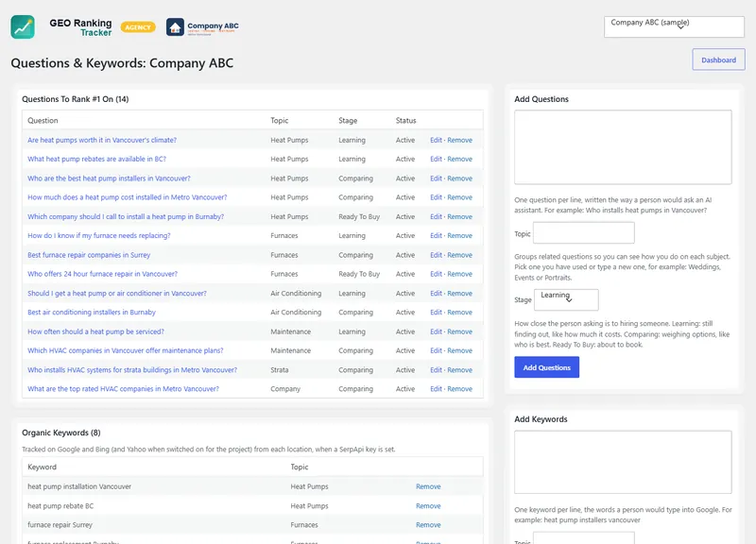Open the Stage dropdown set to Learning

click(566, 299)
